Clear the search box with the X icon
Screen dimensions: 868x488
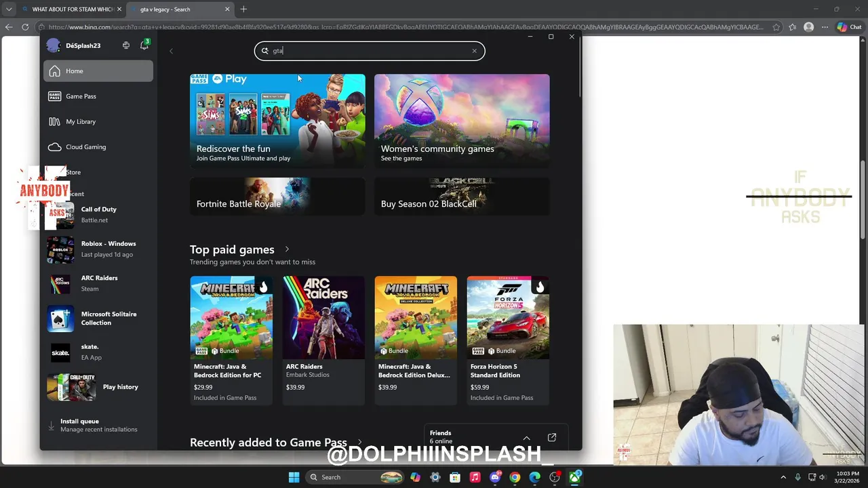474,51
